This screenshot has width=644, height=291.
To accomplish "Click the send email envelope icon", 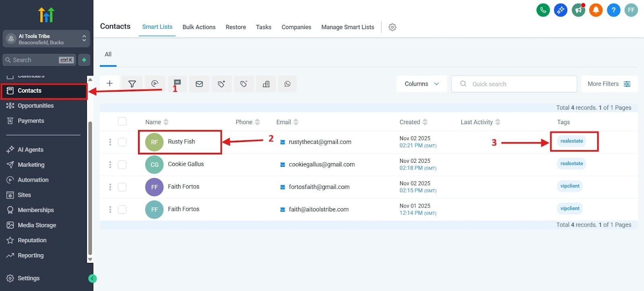I will point(199,84).
